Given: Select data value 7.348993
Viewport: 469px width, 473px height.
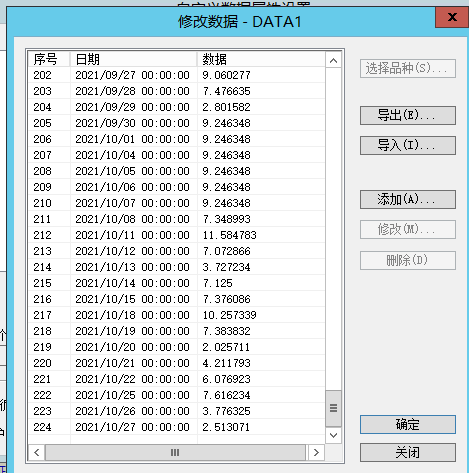Looking at the screenshot, I should tap(226, 219).
